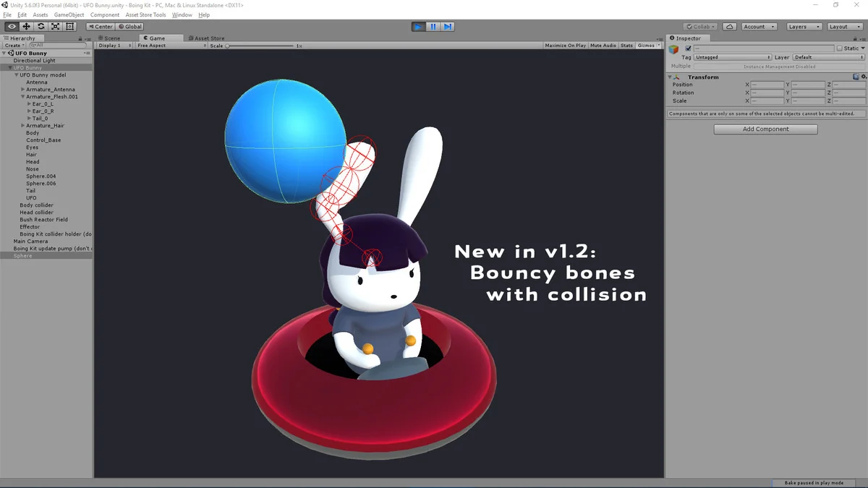This screenshot has height=488, width=868.
Task: Toggle Mute Audio in Game view
Action: tap(603, 46)
